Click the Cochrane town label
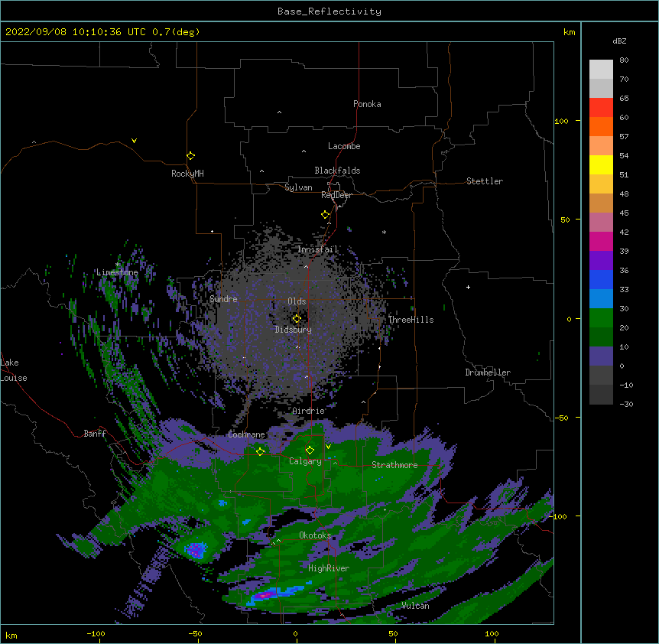This screenshot has height=644, width=659. tap(246, 434)
